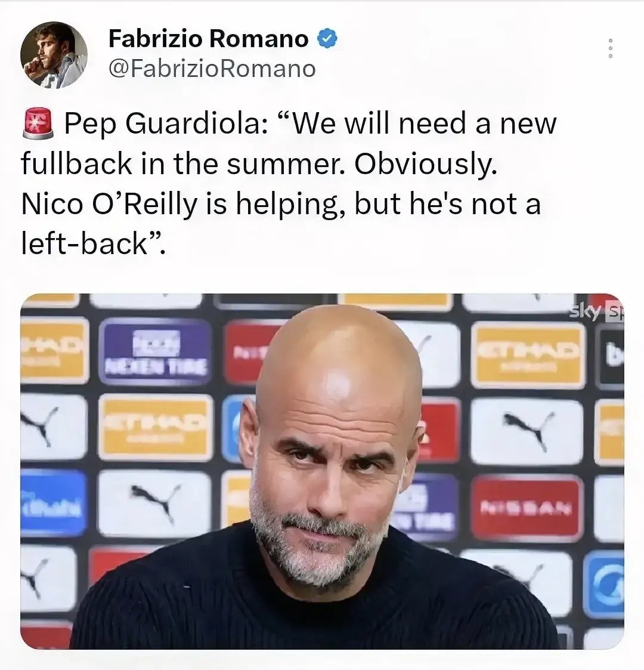Click the purple Nexen Tire sponsor logo
644x670 pixels.
pos(156,353)
